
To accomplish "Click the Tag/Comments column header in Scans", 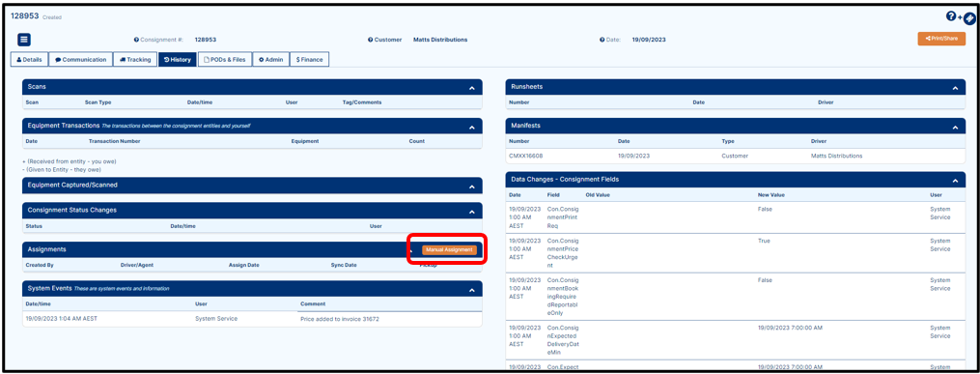I will 362,101.
